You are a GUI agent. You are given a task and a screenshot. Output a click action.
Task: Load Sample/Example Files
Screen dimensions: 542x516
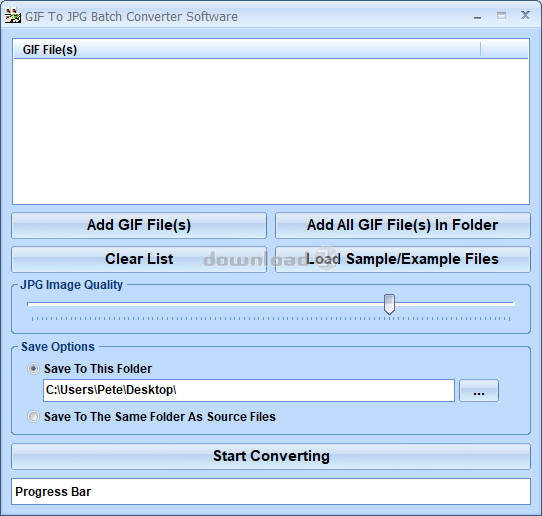(x=403, y=259)
